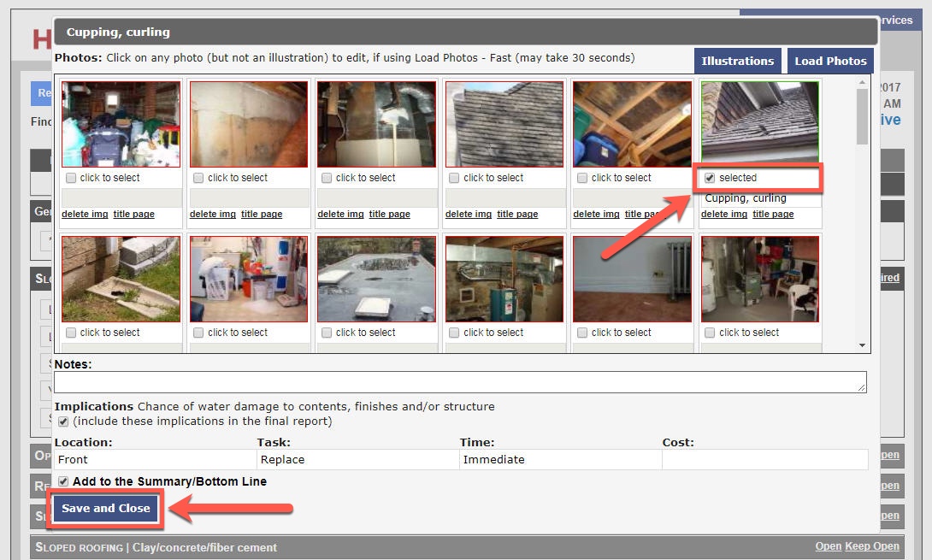Viewport: 932px width, 560px height.
Task: Check 'click to select' under concrete steps photo
Action: click(x=71, y=333)
